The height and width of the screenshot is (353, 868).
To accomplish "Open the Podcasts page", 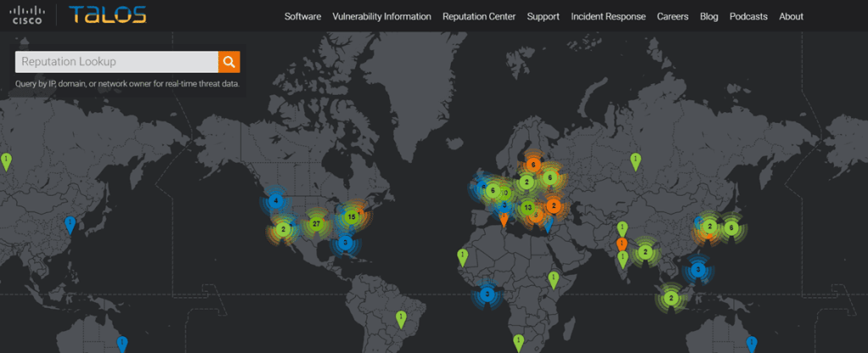I will [x=748, y=16].
